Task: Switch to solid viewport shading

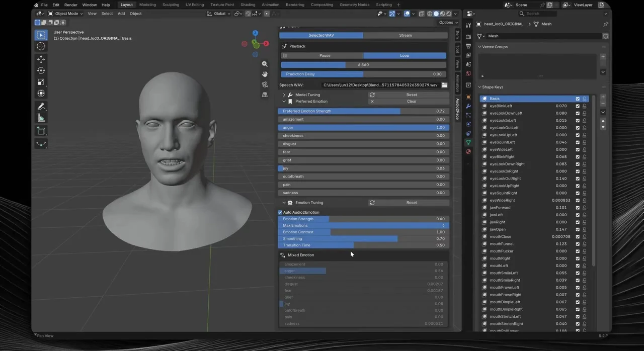Action: (436, 14)
